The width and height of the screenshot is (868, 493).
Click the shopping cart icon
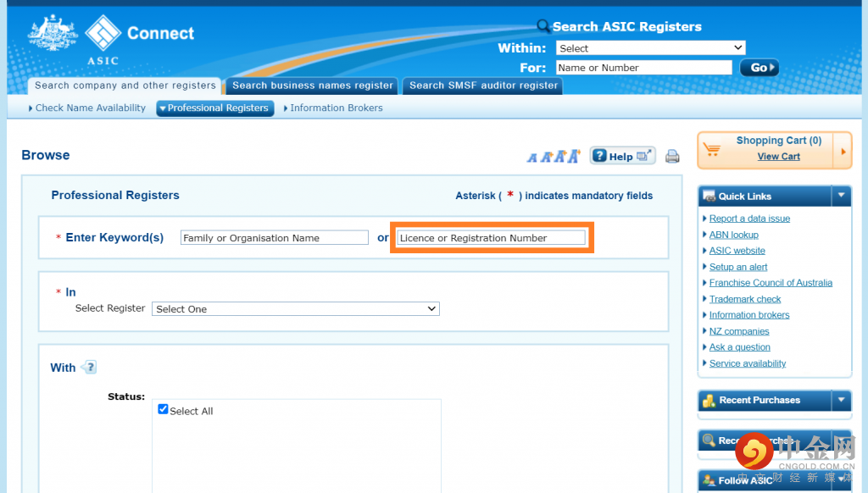(712, 149)
